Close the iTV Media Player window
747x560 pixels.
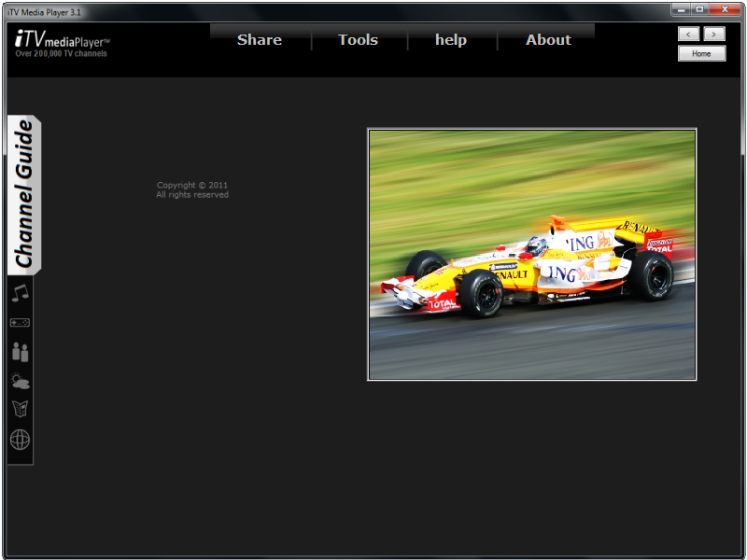pyautogui.click(x=726, y=9)
